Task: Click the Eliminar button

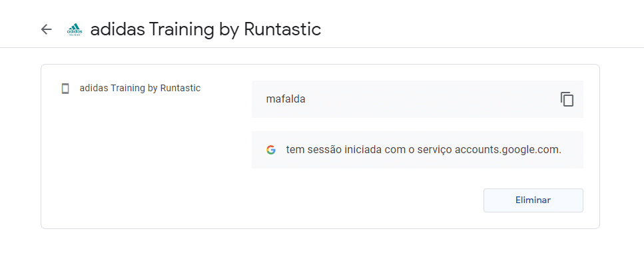Action: click(x=533, y=200)
